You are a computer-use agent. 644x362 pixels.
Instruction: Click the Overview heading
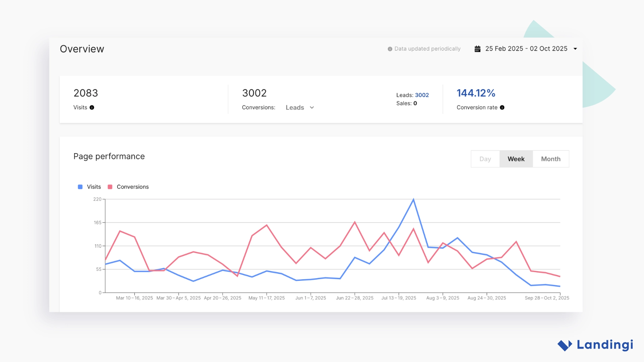pos(82,49)
